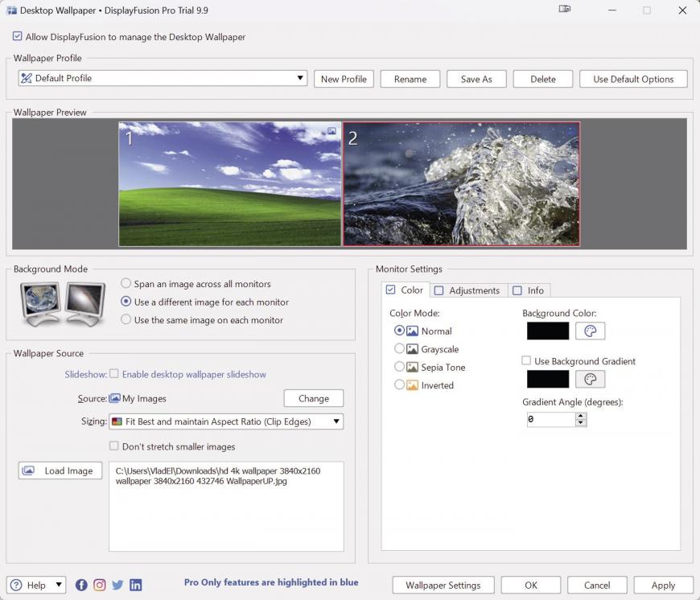
Task: Click the Help question mark icon
Action: (16, 585)
